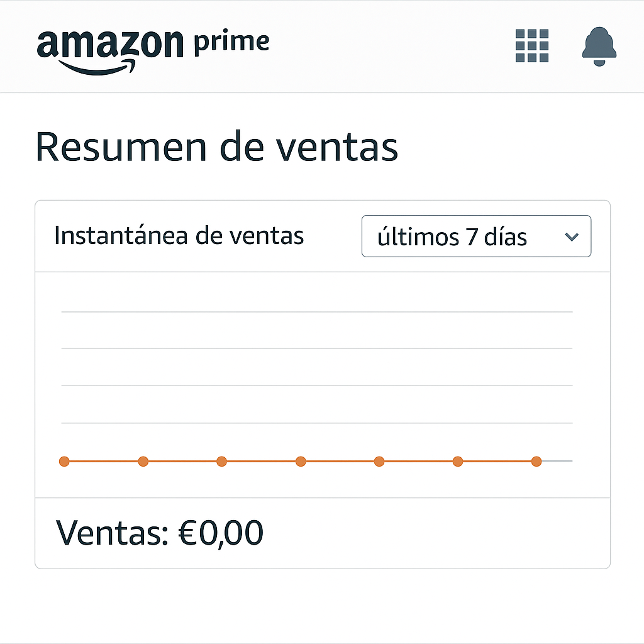Open the notifications bell

click(599, 47)
